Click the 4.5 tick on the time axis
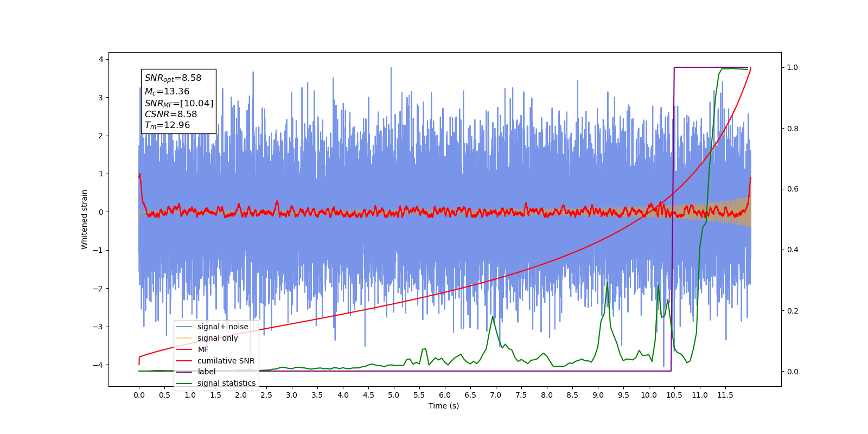The image size is (868, 434). [x=368, y=395]
